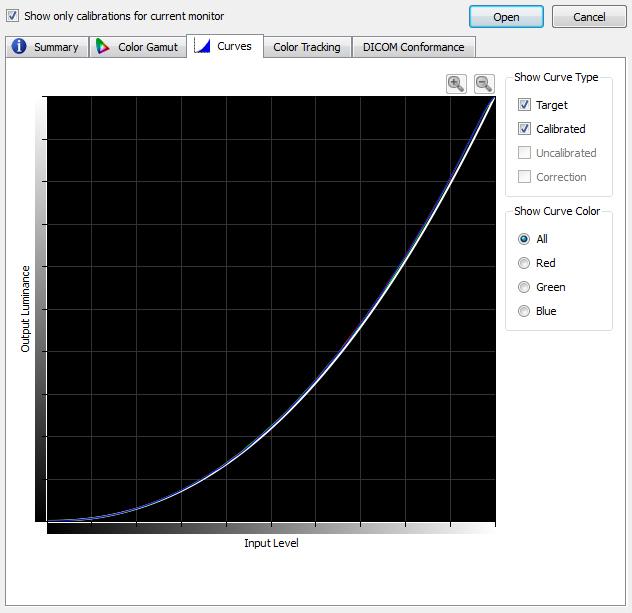The height and width of the screenshot is (613, 632).
Task: Enable the Uncalibrated curve checkbox
Action: point(524,153)
